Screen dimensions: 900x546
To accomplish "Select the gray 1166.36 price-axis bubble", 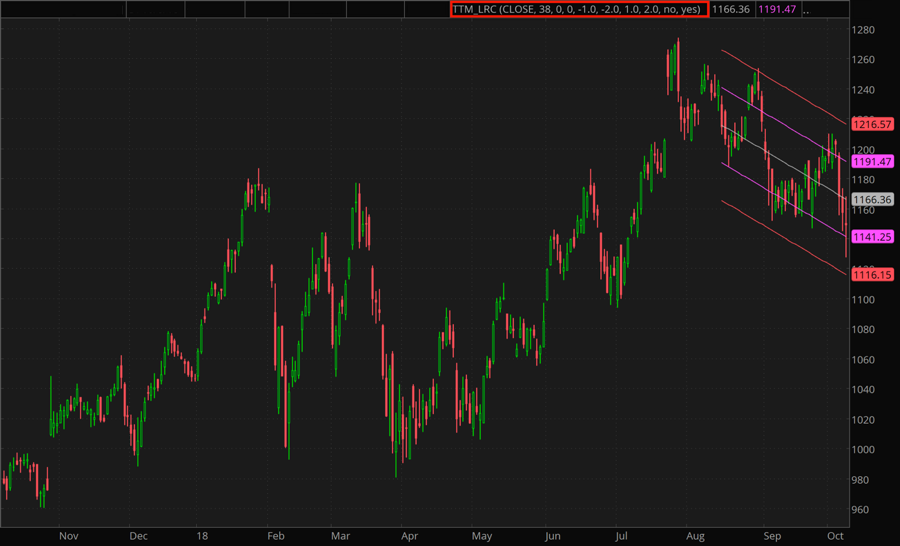I will coord(872,200).
